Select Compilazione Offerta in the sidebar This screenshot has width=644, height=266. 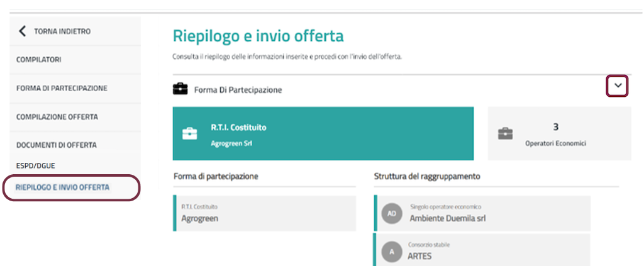point(57,117)
